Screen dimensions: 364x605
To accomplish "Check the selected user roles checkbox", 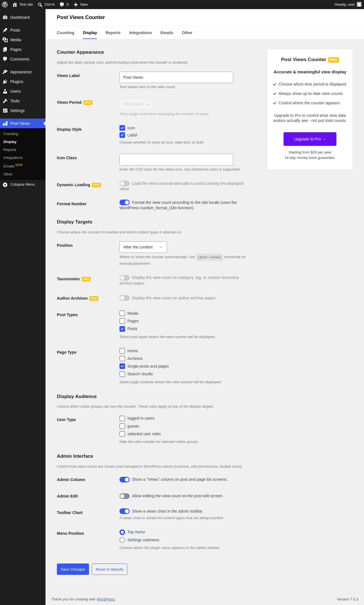I will pos(122,434).
